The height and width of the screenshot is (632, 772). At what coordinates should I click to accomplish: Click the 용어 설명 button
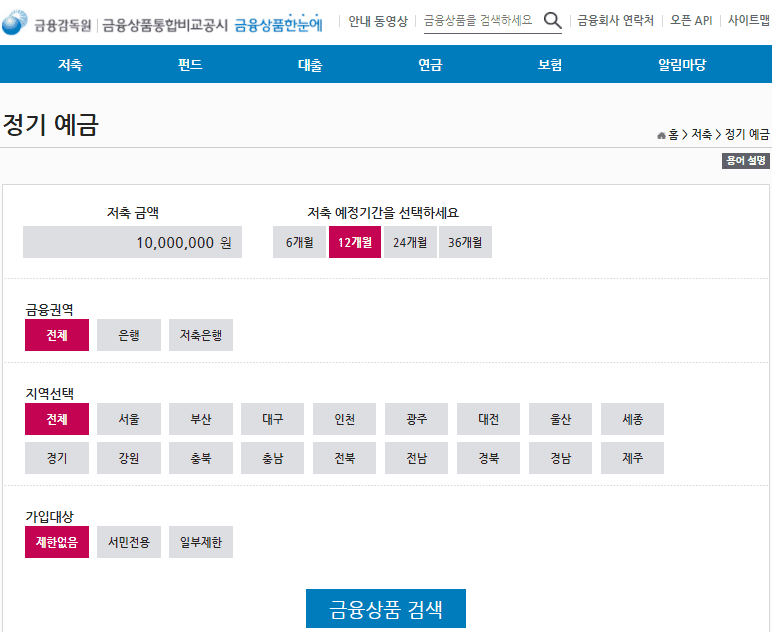(746, 160)
